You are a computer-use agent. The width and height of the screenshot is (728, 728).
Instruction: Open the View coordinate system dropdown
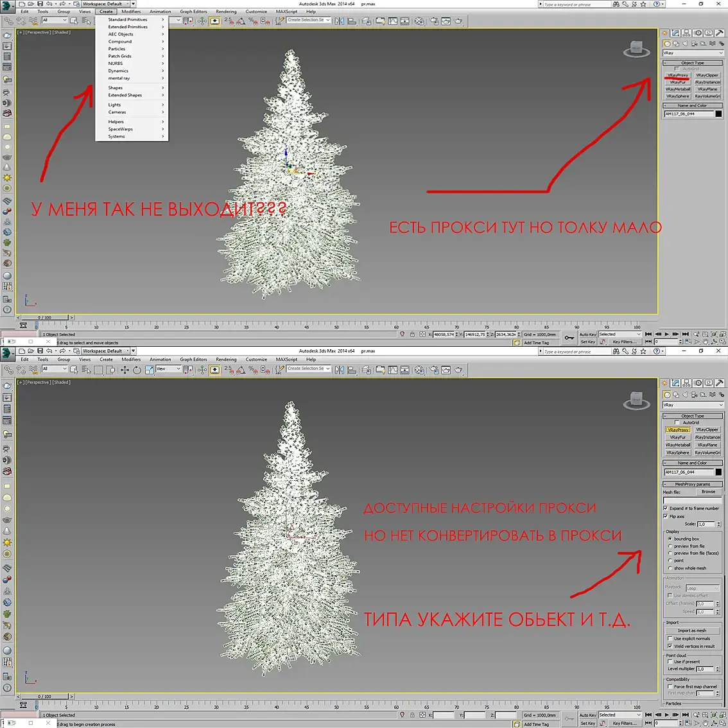169,368
